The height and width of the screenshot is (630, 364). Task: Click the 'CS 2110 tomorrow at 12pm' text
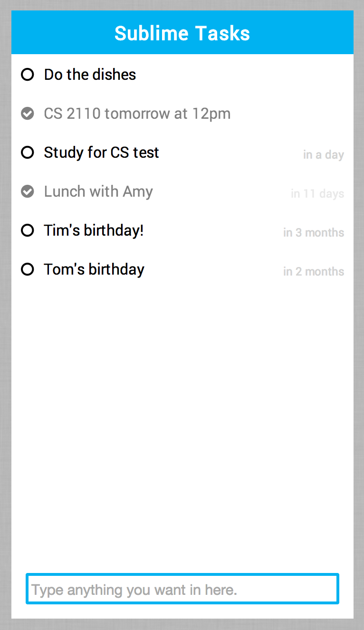point(137,114)
